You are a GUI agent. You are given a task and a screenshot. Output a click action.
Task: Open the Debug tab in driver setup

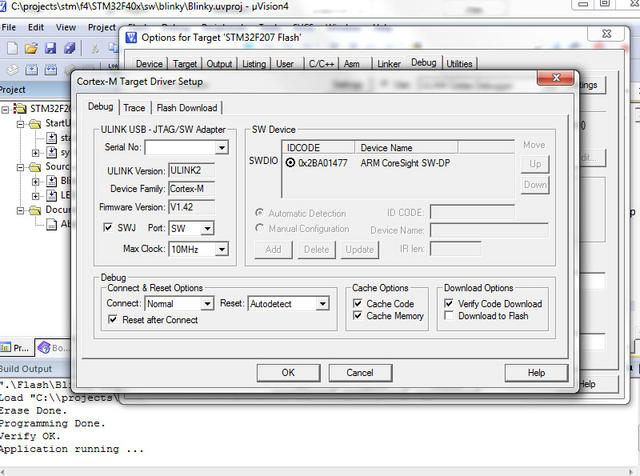pos(100,107)
